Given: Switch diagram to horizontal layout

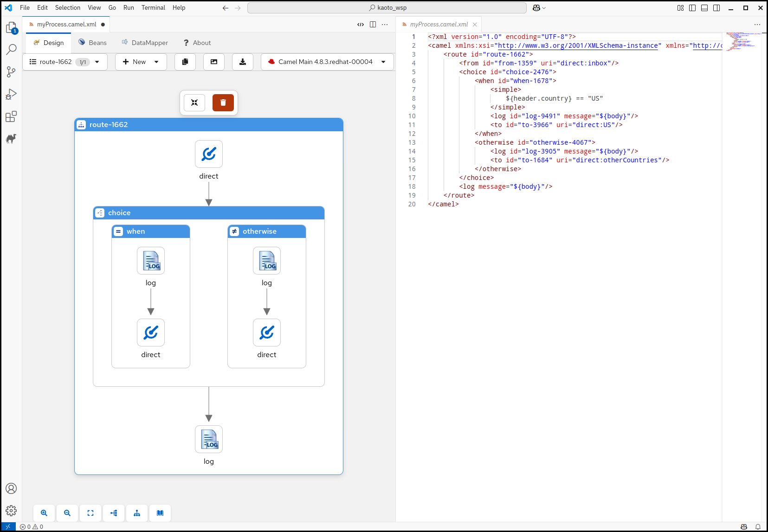Looking at the screenshot, I should [x=113, y=513].
